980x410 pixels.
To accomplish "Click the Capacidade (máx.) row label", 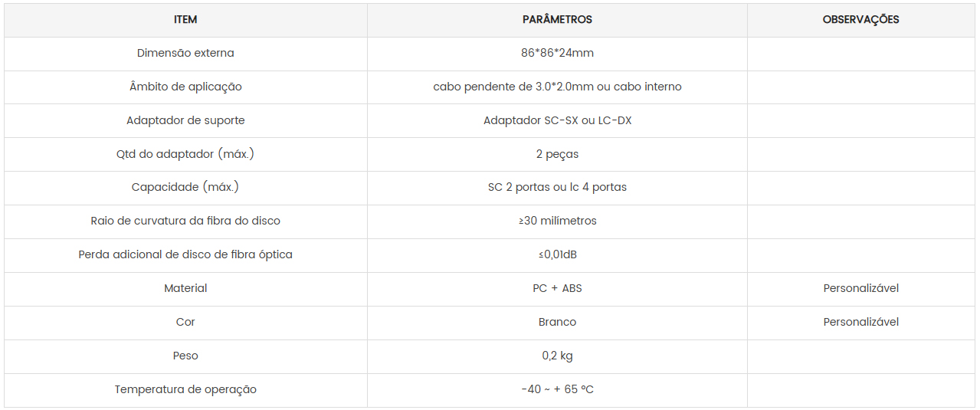I will click(185, 187).
